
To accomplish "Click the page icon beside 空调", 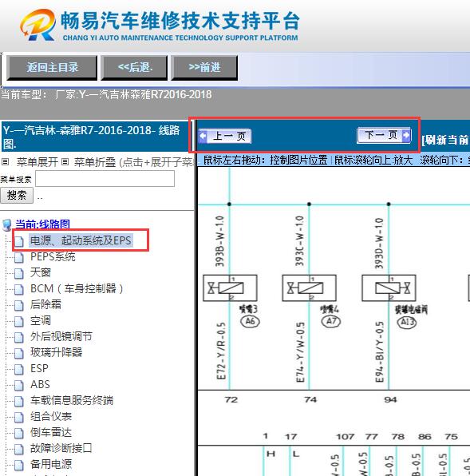I will [19, 321].
